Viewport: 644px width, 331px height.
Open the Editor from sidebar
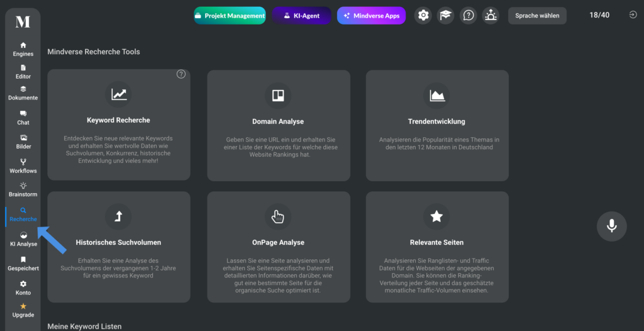tap(23, 72)
